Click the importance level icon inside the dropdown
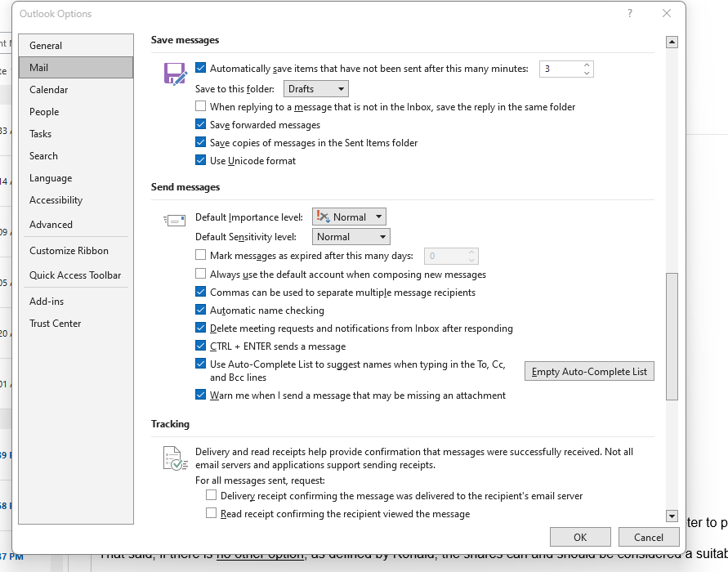The width and height of the screenshot is (728, 572). coord(324,217)
